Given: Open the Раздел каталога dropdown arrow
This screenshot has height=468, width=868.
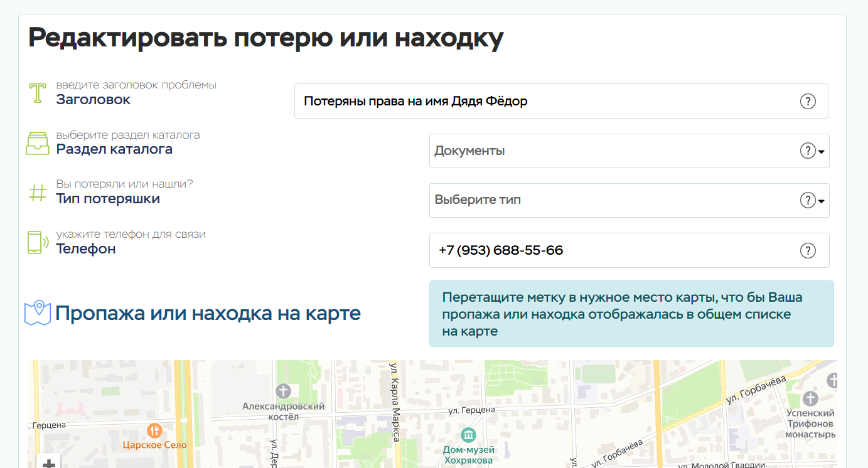Looking at the screenshot, I should click(822, 152).
